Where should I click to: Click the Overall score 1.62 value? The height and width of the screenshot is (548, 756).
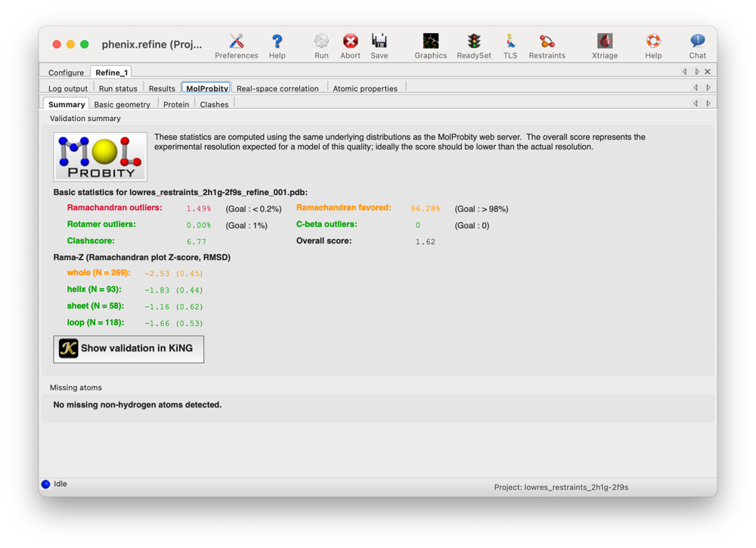425,241
